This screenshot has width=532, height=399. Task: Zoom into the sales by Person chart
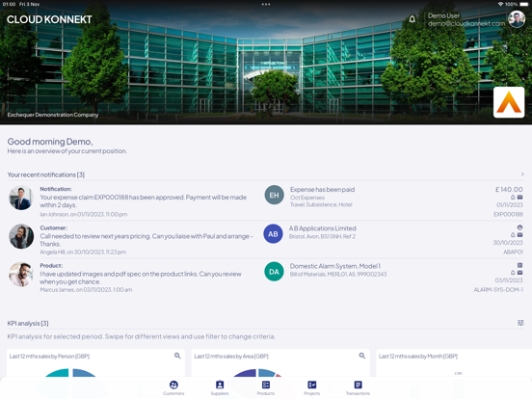pos(177,356)
